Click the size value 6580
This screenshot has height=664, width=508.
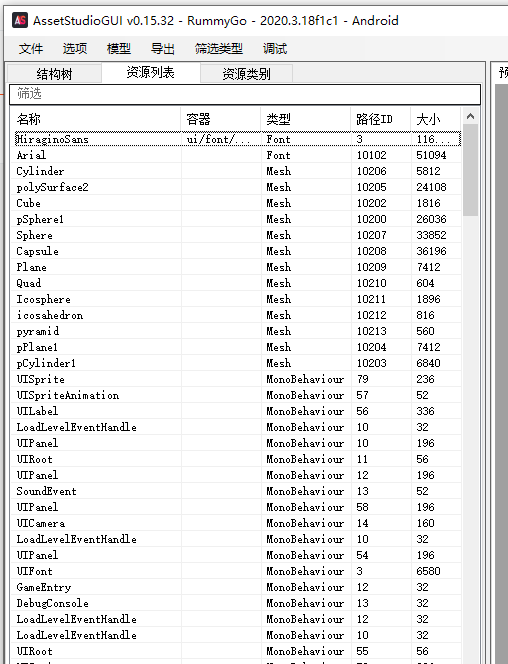point(428,571)
